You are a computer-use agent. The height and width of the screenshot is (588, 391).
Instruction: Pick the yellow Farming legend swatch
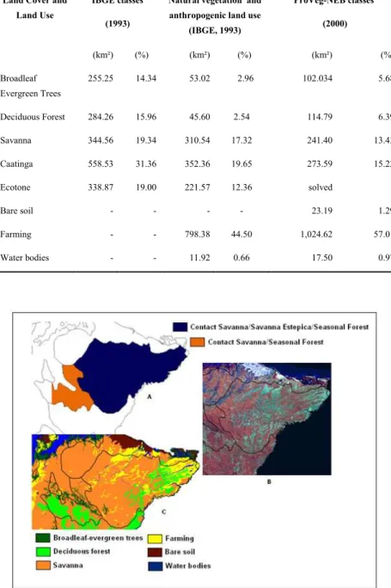click(155, 538)
